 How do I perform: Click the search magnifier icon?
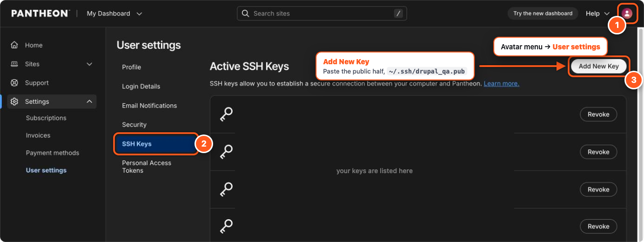coord(246,13)
